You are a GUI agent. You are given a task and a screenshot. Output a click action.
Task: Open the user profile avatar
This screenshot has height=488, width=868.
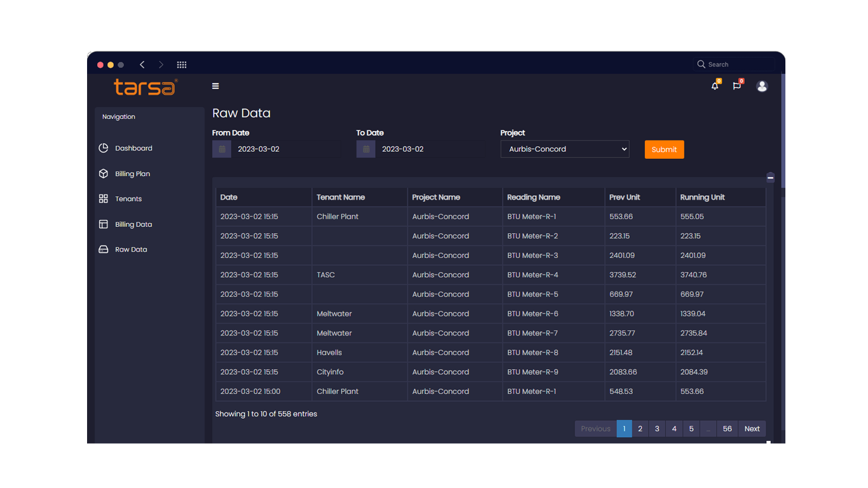tap(762, 86)
